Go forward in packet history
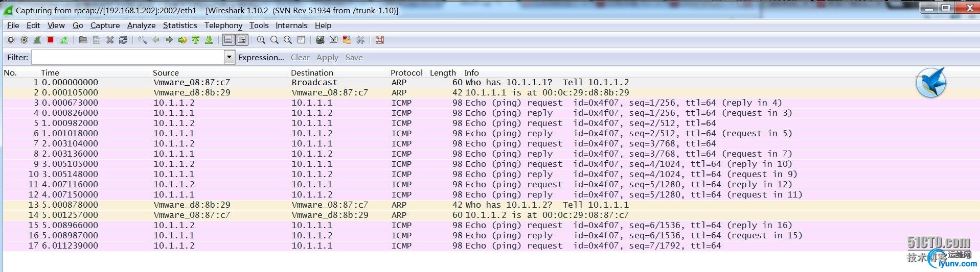980x272 pixels. click(169, 40)
